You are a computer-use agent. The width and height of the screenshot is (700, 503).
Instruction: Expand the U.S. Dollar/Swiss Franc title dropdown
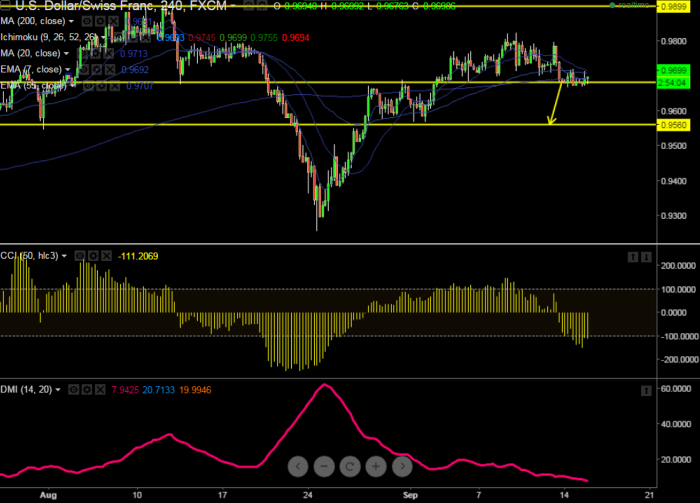(233, 6)
